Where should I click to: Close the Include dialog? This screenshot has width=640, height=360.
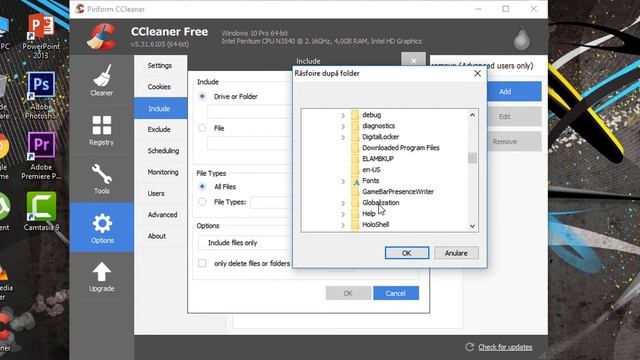pos(413,60)
